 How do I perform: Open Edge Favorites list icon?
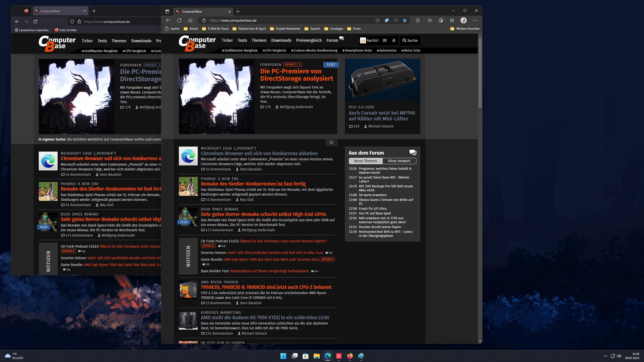point(430,20)
